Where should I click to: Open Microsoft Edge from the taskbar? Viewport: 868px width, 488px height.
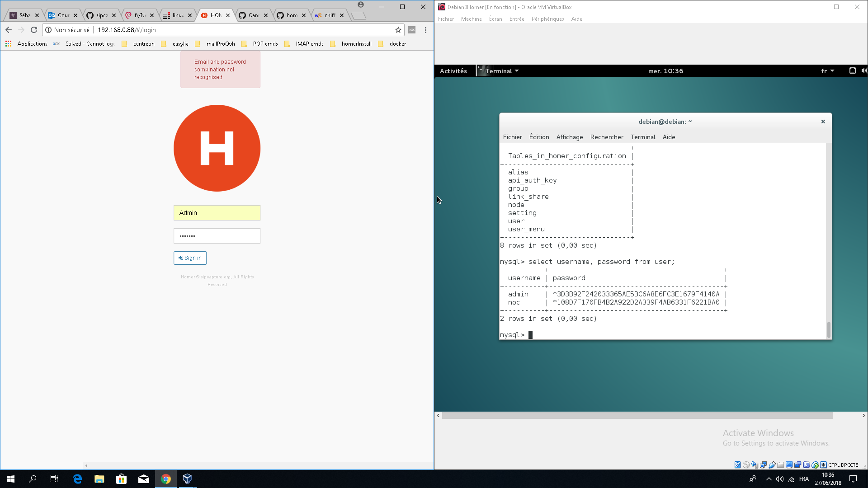[x=77, y=479]
